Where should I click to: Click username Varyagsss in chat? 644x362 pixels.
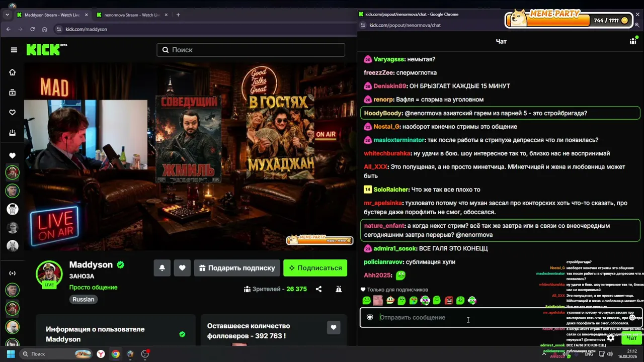pyautogui.click(x=389, y=59)
